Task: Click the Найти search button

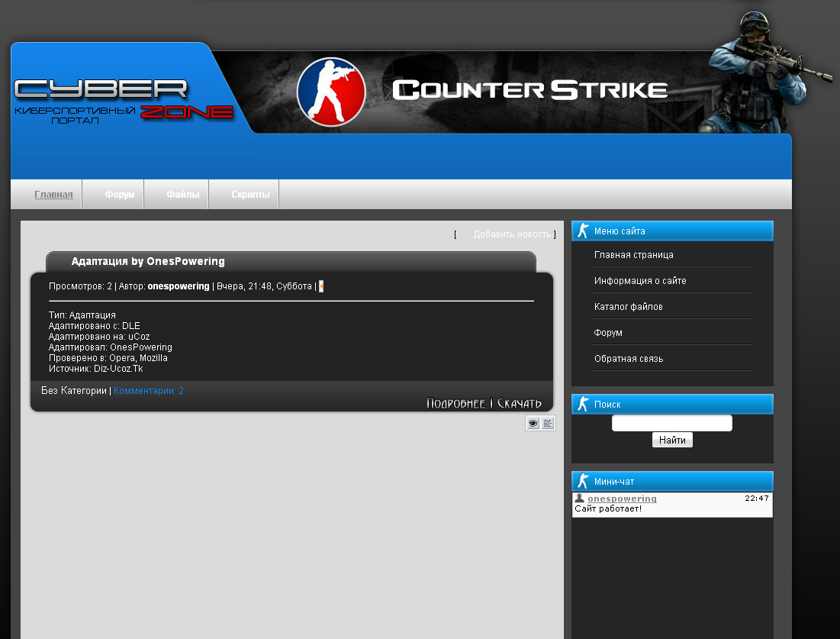Action: (672, 440)
